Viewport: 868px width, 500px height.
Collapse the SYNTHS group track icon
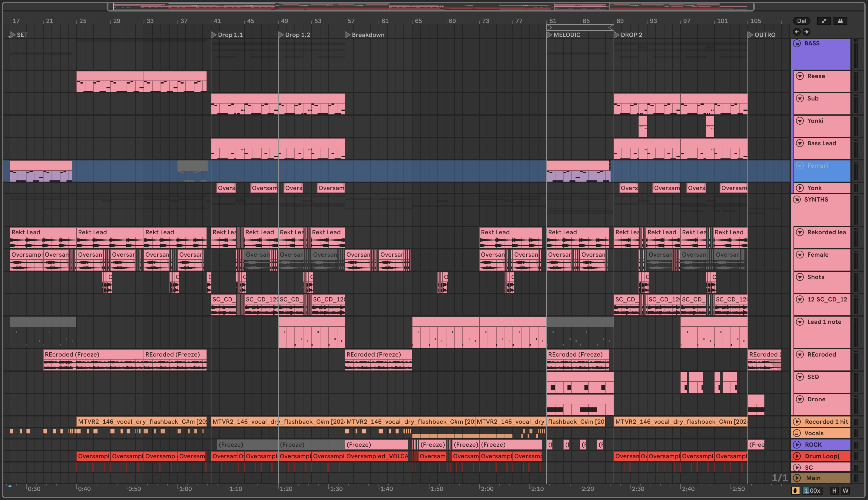click(x=797, y=199)
